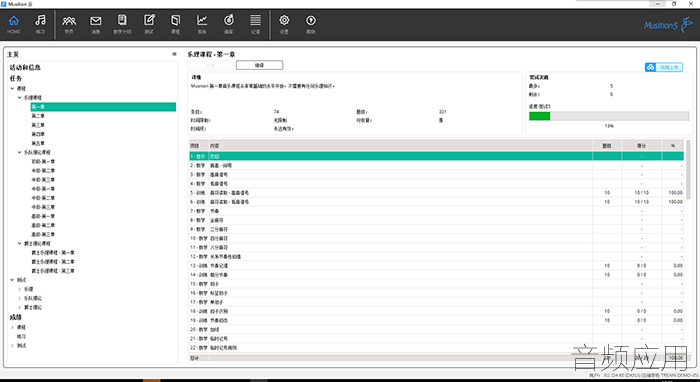
Task: Open the 课程 book toolbar icon
Action: click(x=175, y=25)
